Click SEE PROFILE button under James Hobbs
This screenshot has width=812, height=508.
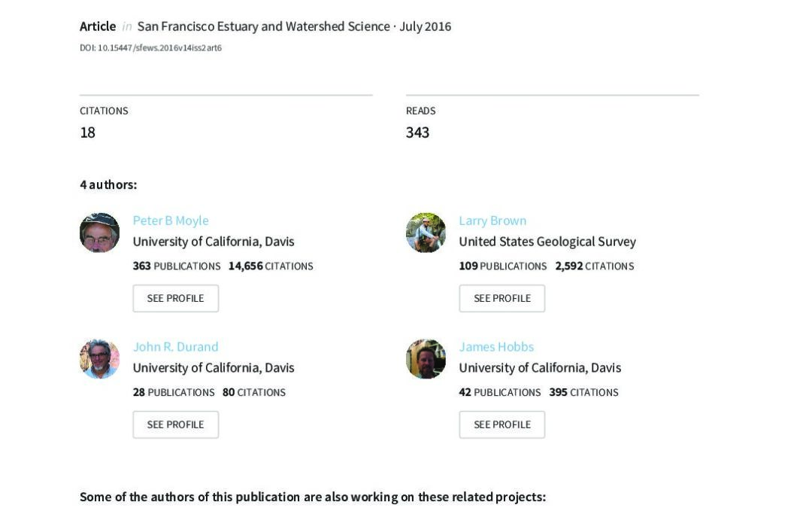(x=501, y=424)
